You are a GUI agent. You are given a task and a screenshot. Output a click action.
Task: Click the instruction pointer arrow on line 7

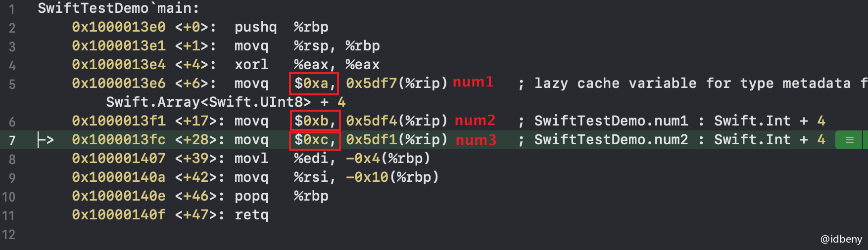46,140
